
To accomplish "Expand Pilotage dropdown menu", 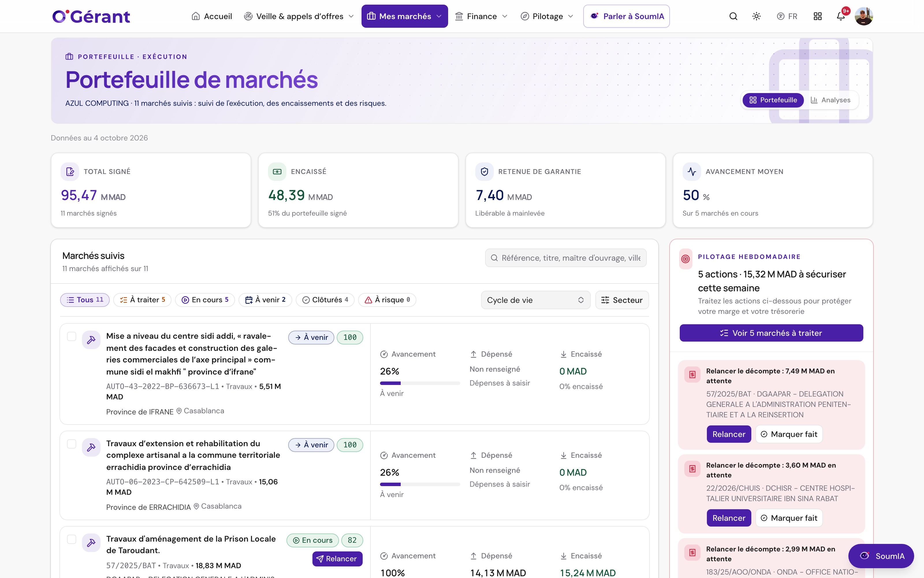I will click(x=547, y=16).
